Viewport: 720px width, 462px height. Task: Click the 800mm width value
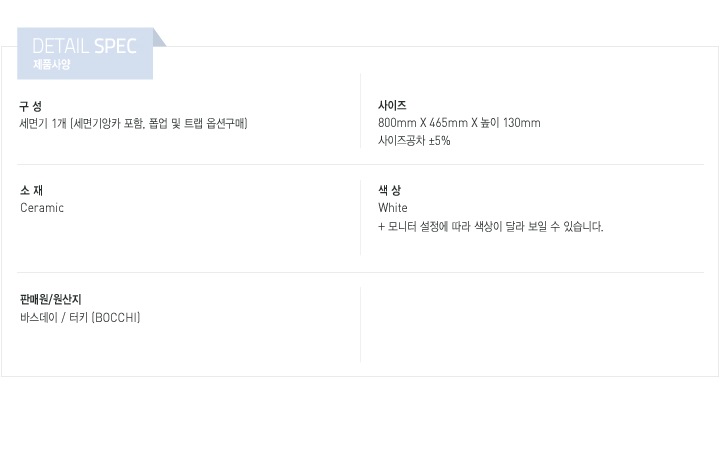tap(397, 123)
